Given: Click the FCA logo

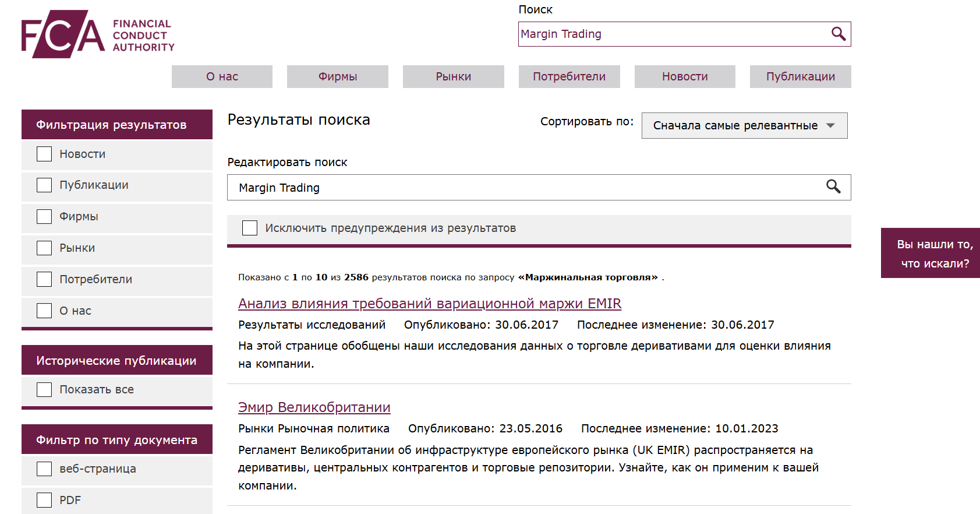Looking at the screenshot, I should 98,34.
